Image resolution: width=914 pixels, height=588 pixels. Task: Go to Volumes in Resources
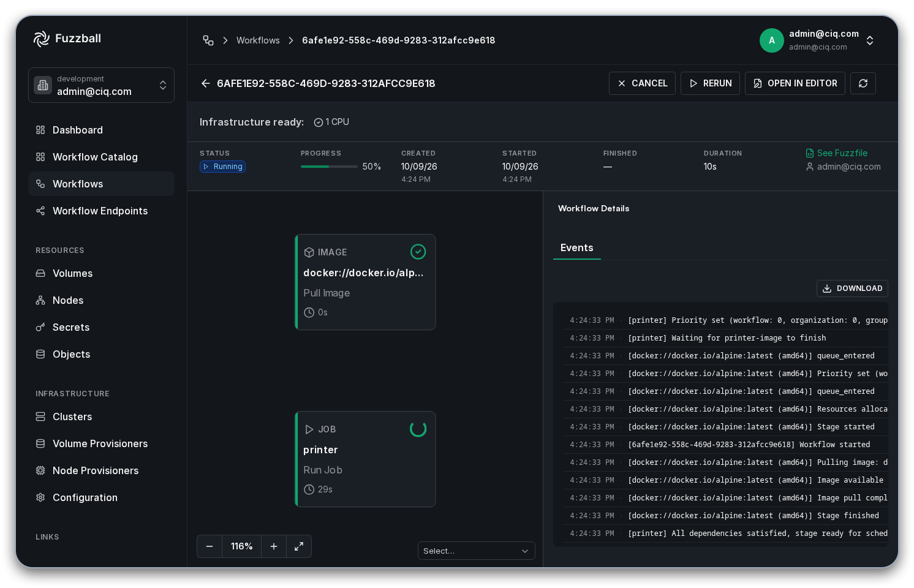(x=101, y=273)
